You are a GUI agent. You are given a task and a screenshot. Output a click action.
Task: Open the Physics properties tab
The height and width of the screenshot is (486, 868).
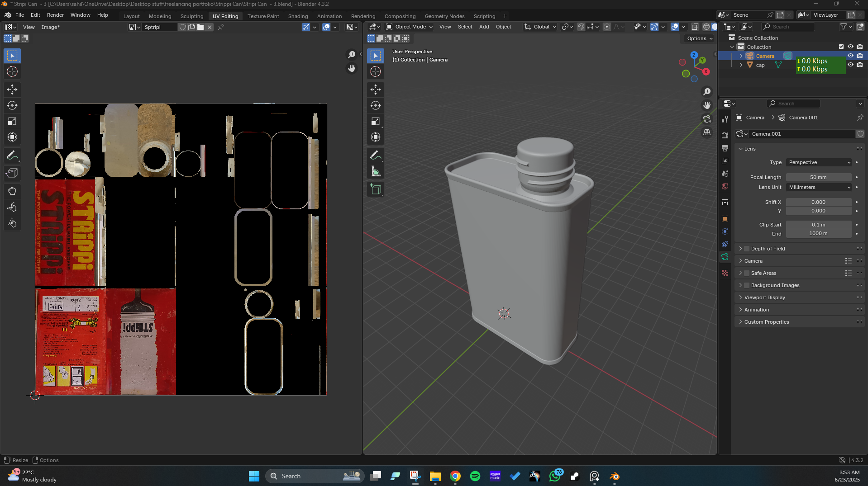click(725, 231)
